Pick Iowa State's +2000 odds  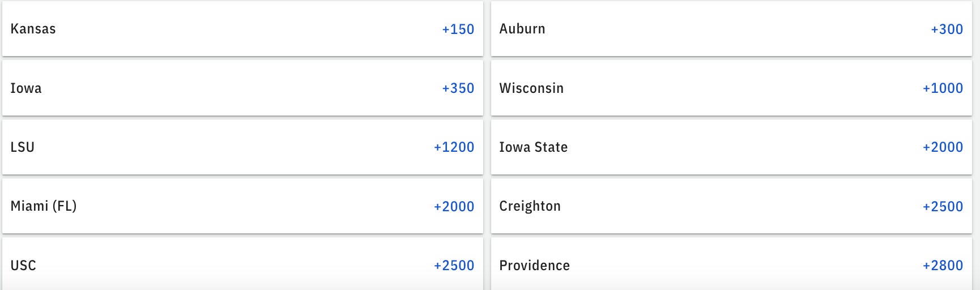pyautogui.click(x=943, y=147)
